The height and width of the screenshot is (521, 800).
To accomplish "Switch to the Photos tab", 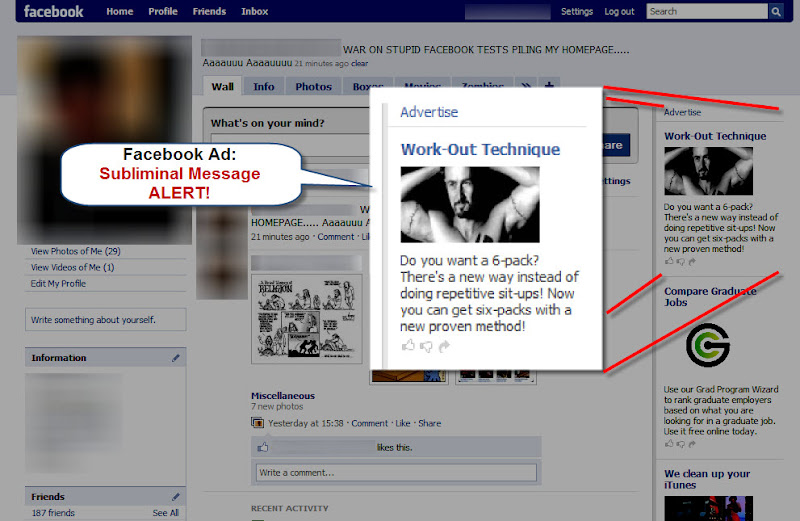I will pos(313,86).
